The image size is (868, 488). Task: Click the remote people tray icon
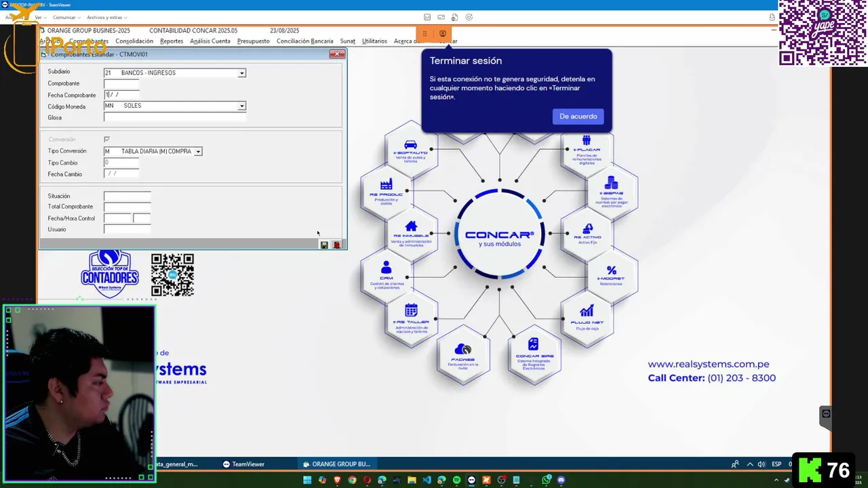coord(735,464)
